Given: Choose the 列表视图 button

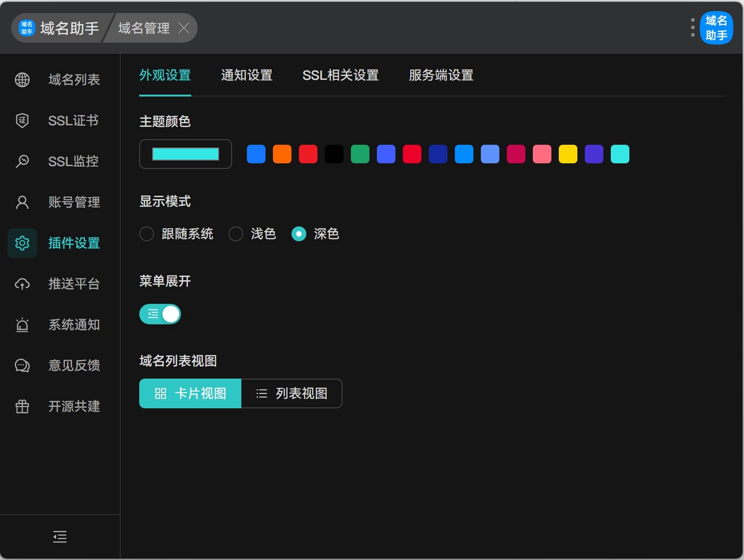Looking at the screenshot, I should pos(292,393).
